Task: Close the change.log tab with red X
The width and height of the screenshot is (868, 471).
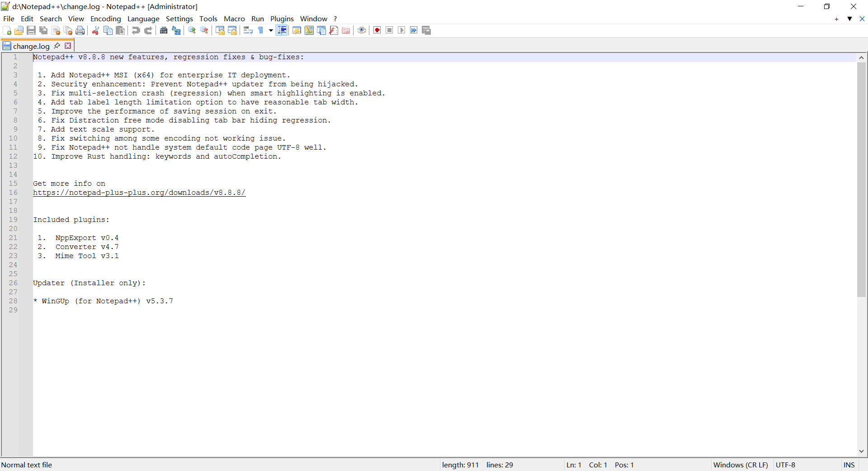Action: click(68, 46)
